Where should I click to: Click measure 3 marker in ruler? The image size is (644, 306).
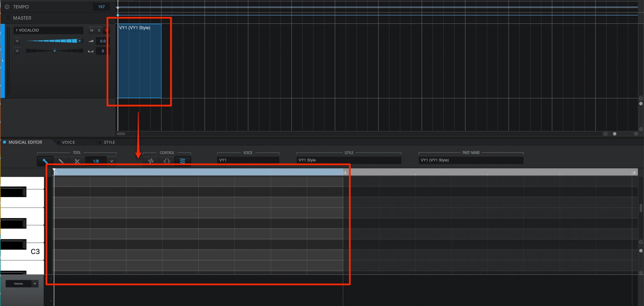(634, 172)
